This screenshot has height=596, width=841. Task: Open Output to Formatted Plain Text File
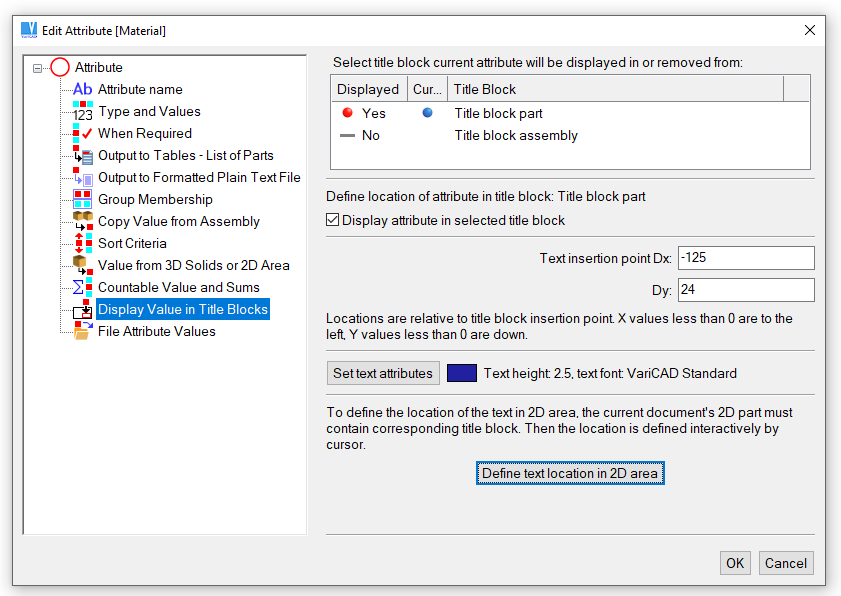point(199,178)
